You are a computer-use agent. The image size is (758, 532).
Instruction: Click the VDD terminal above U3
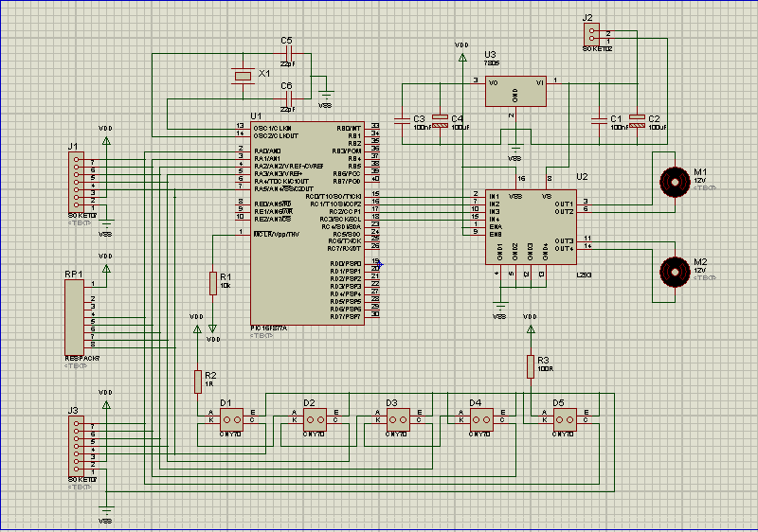click(x=462, y=58)
